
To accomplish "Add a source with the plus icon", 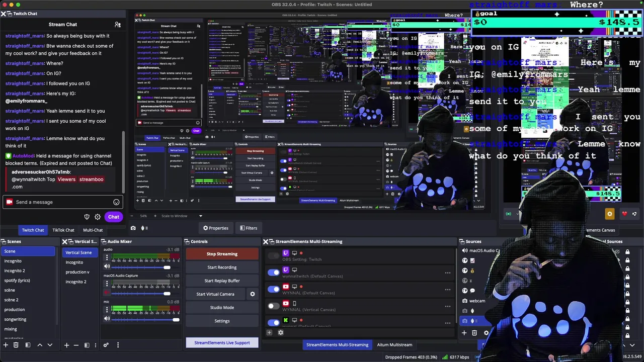I will [464, 333].
